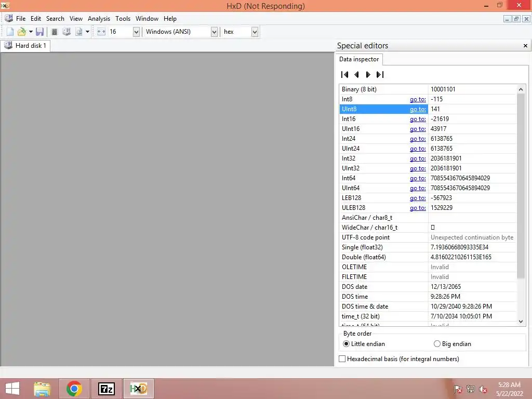Click the Open disk image icon
This screenshot has width=532, height=399.
tap(79, 32)
